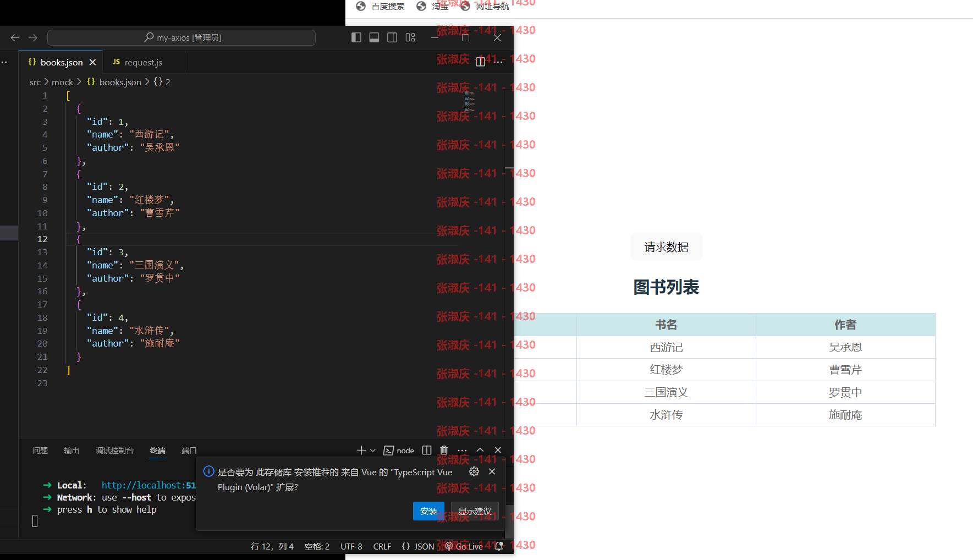Click the my-axios command center search box
This screenshot has height=560, width=973.
tap(182, 37)
